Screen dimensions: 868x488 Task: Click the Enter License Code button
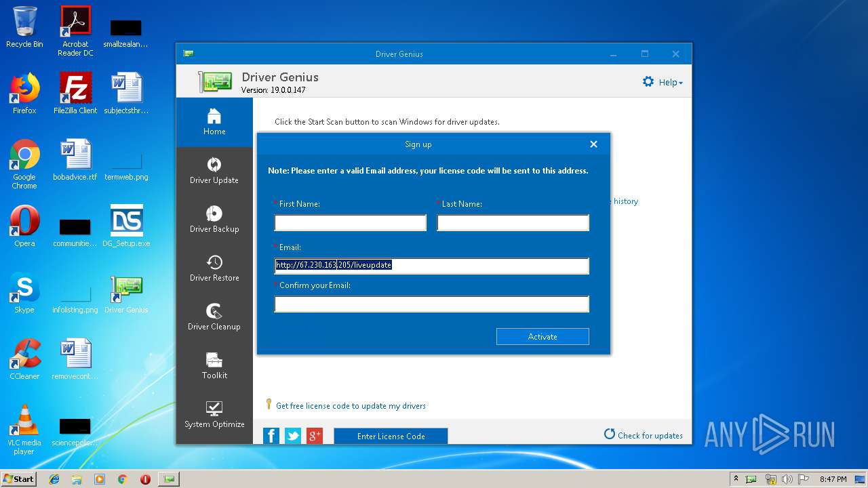click(391, 436)
